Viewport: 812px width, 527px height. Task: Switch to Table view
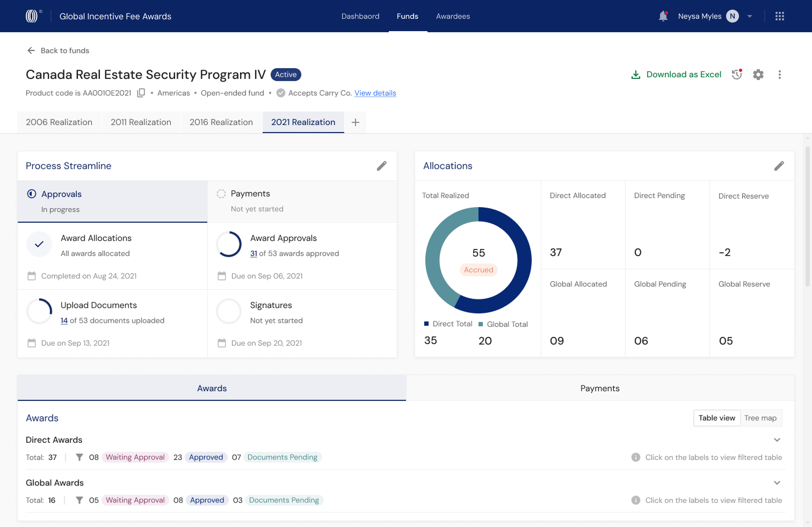[x=717, y=418]
